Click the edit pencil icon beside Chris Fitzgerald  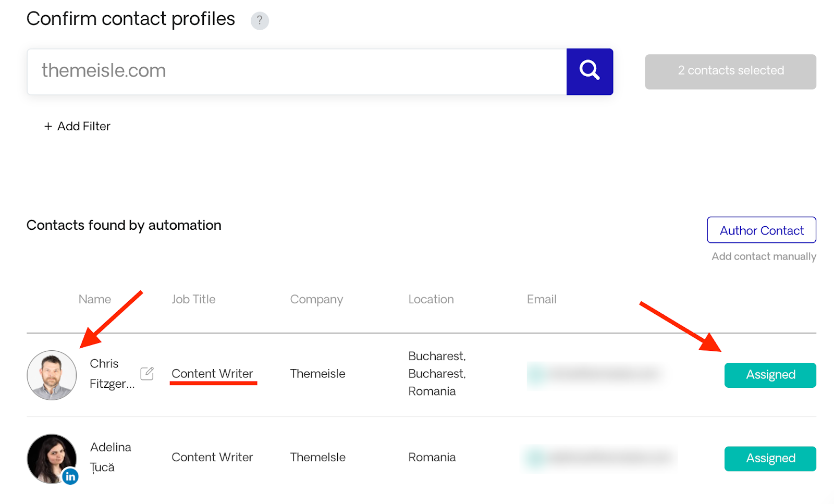click(x=147, y=374)
